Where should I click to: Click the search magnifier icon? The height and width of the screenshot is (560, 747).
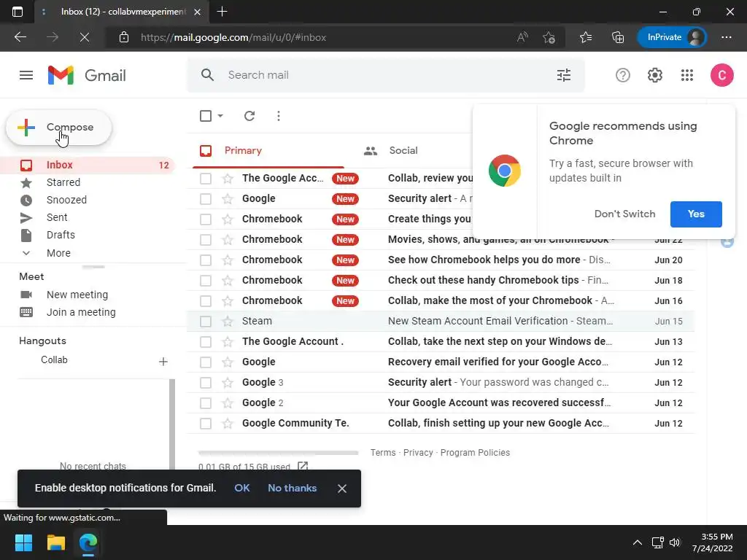point(207,75)
